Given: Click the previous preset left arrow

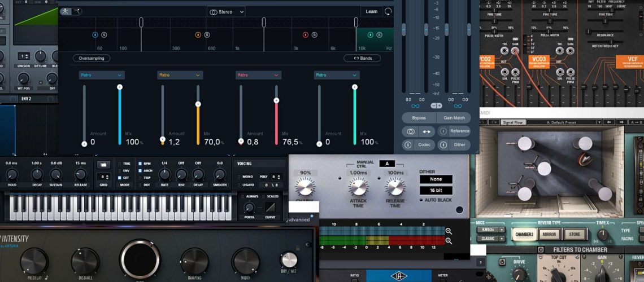Looking at the screenshot, I should (x=609, y=122).
